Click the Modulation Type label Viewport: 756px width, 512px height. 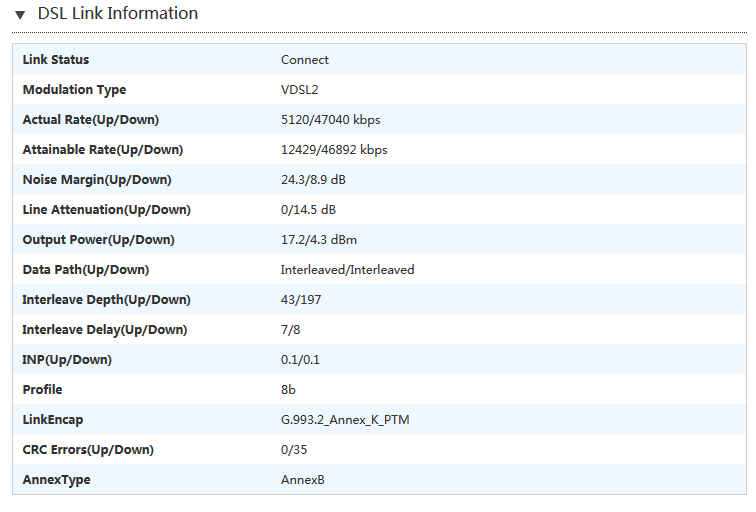tap(74, 90)
